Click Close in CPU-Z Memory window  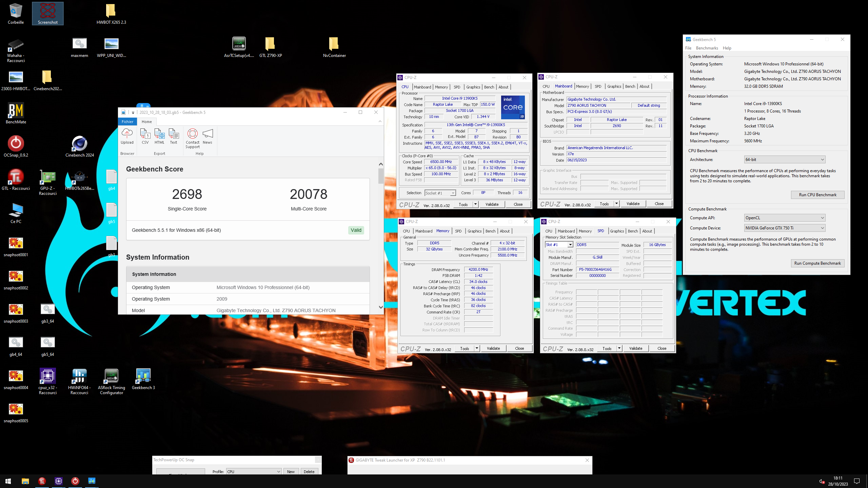coord(519,348)
